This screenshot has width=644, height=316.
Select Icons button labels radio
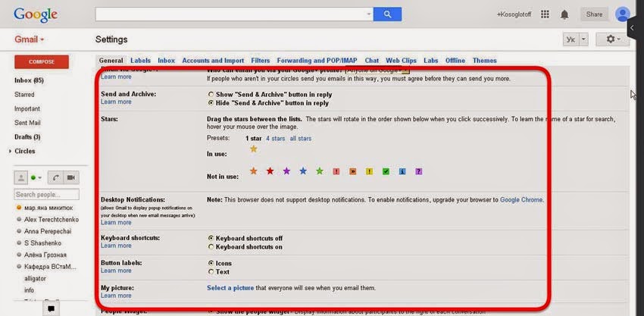pos(211,263)
